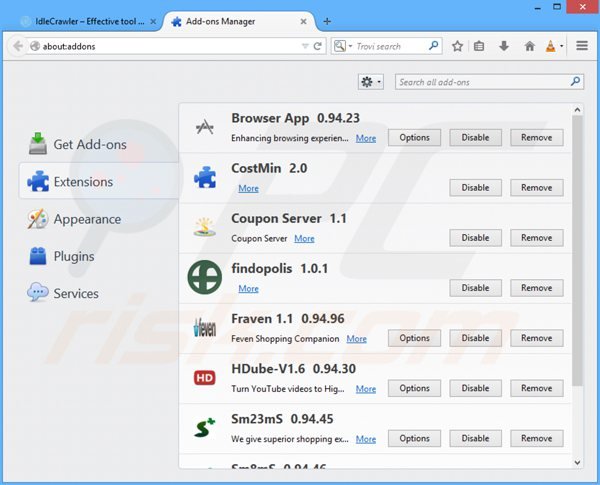Click the HDube-V1.6 HD icon
This screenshot has height=485, width=600.
(205, 378)
